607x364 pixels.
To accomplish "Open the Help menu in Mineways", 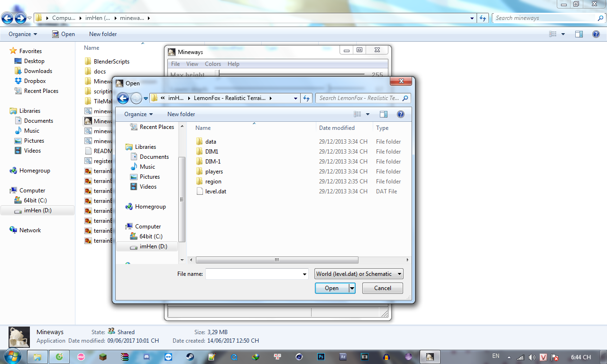I will click(233, 64).
